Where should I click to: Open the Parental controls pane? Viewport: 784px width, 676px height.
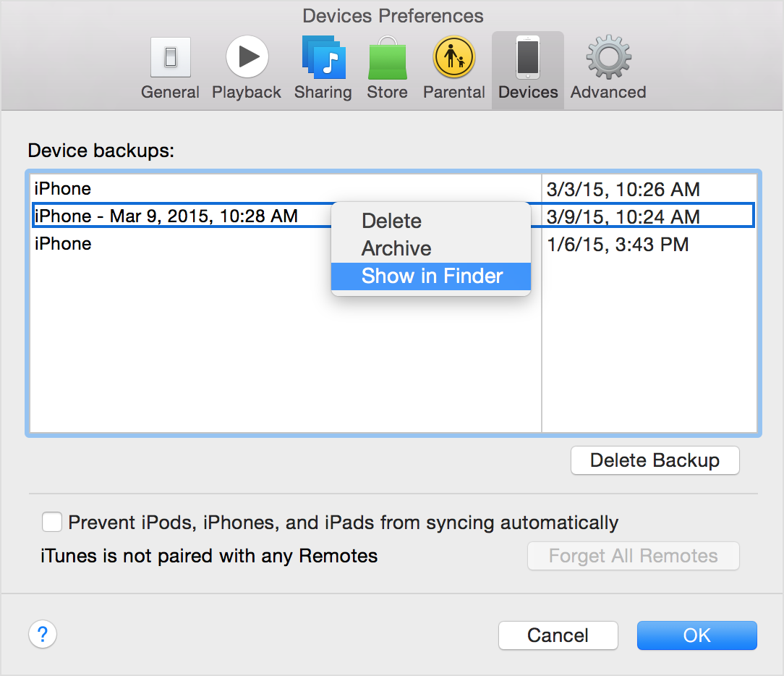454,69
